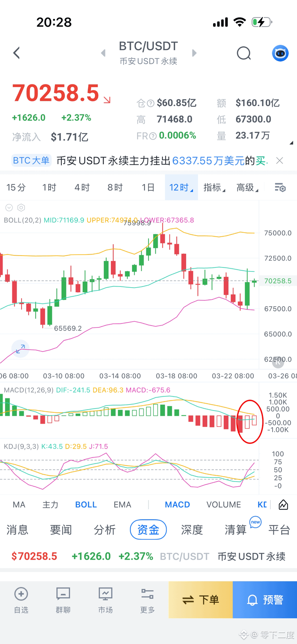Go to previous trading pair arrow
The height and width of the screenshot is (644, 297).
pos(103,53)
